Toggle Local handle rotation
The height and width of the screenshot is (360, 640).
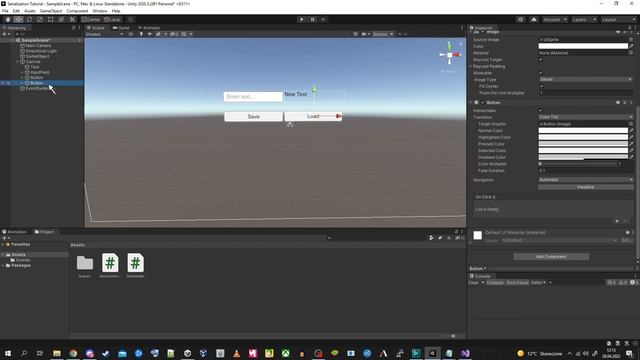(112, 20)
